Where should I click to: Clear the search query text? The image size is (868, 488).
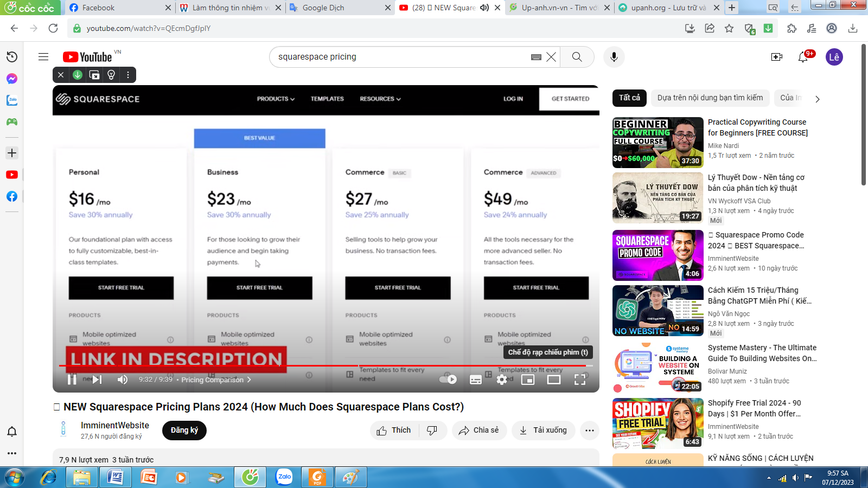click(551, 57)
